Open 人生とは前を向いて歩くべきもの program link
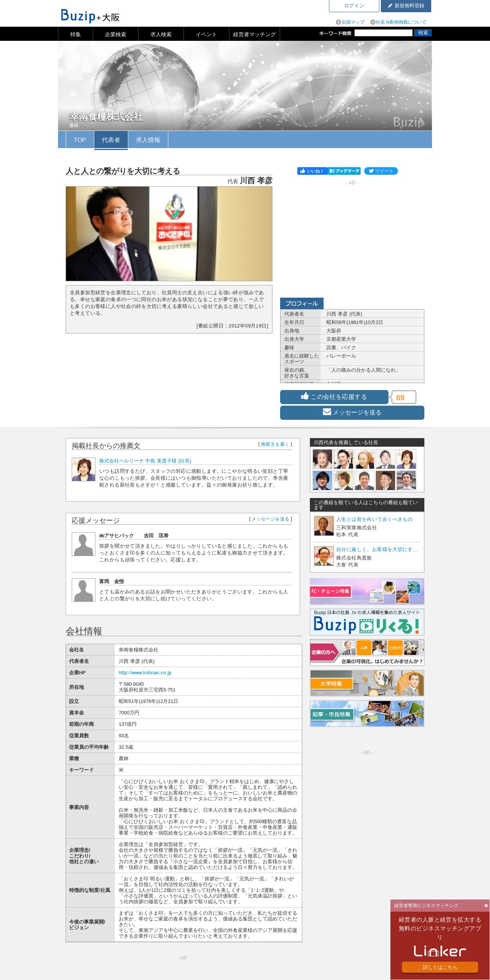The width and height of the screenshot is (490, 980). (374, 519)
